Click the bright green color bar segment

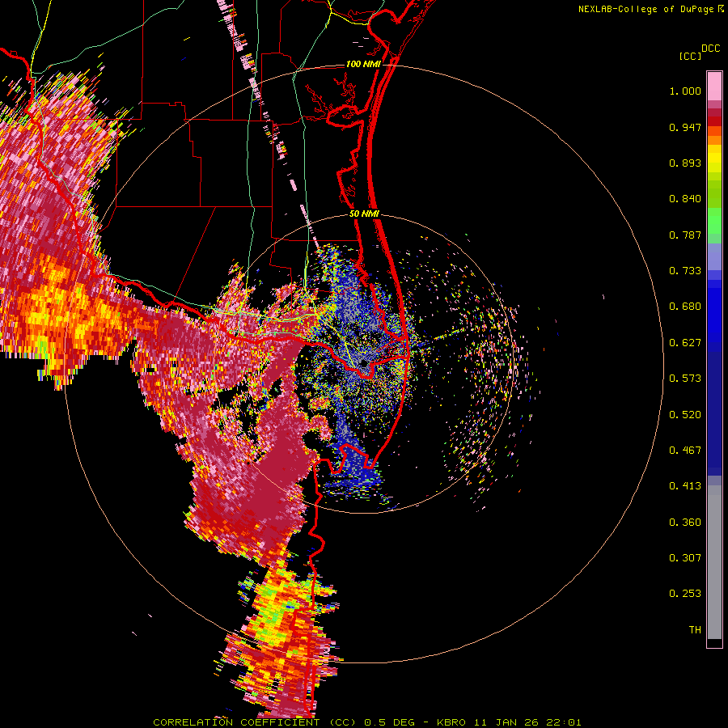coord(714,221)
